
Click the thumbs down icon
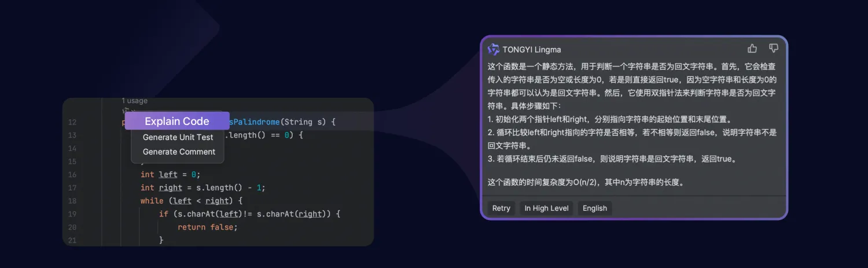point(774,49)
